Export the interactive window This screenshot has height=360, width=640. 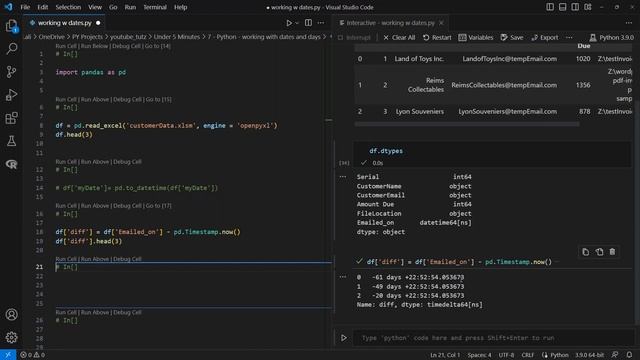coord(544,38)
